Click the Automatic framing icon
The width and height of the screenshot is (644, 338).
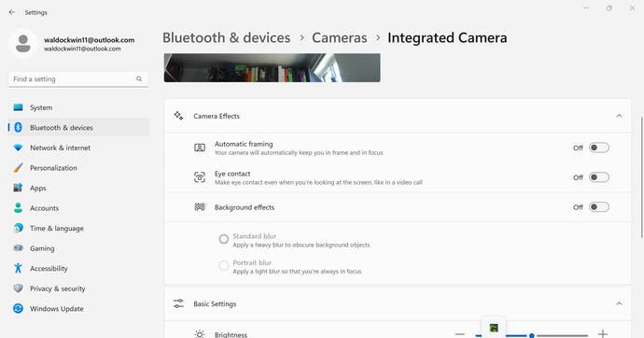(x=200, y=148)
